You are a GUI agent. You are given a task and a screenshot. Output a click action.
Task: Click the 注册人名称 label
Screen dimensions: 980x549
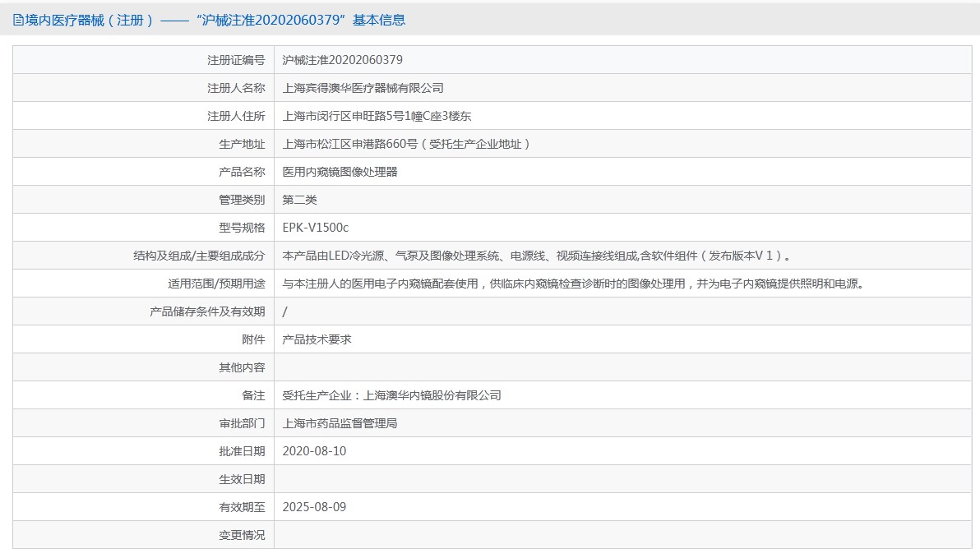[236, 88]
